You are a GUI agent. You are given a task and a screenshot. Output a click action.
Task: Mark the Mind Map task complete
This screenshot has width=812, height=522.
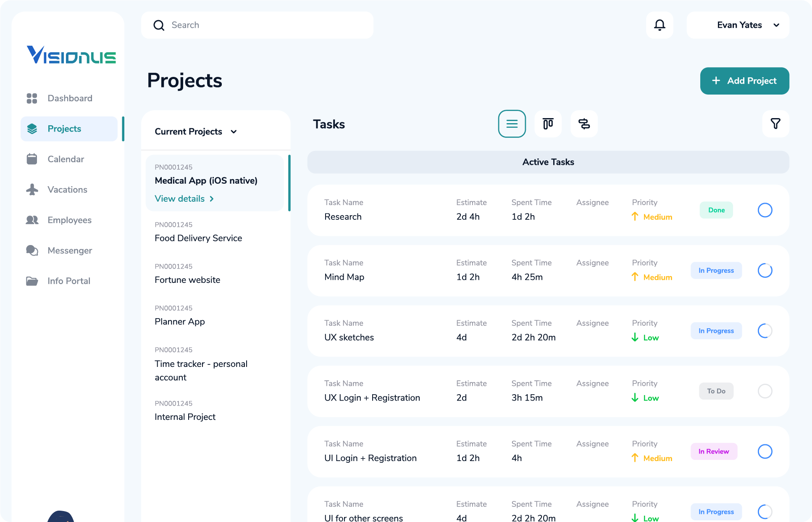coord(765,271)
